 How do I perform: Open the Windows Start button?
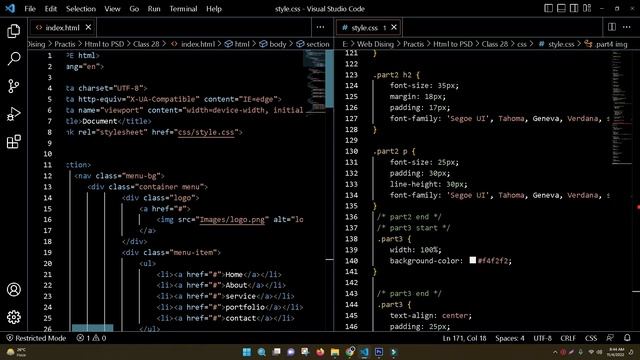247,352
